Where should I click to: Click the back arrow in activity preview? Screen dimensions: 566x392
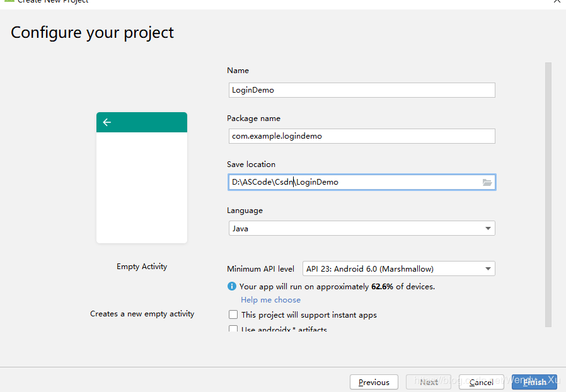point(107,122)
